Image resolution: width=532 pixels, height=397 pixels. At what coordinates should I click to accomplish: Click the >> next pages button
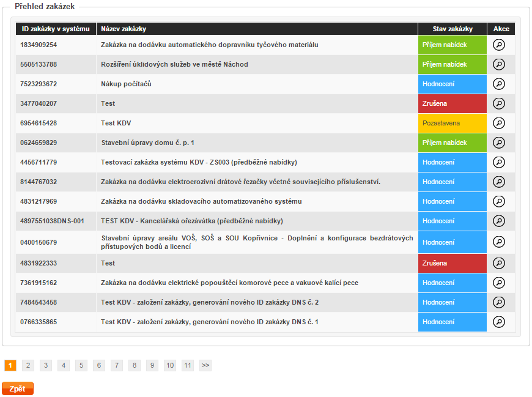coord(205,365)
